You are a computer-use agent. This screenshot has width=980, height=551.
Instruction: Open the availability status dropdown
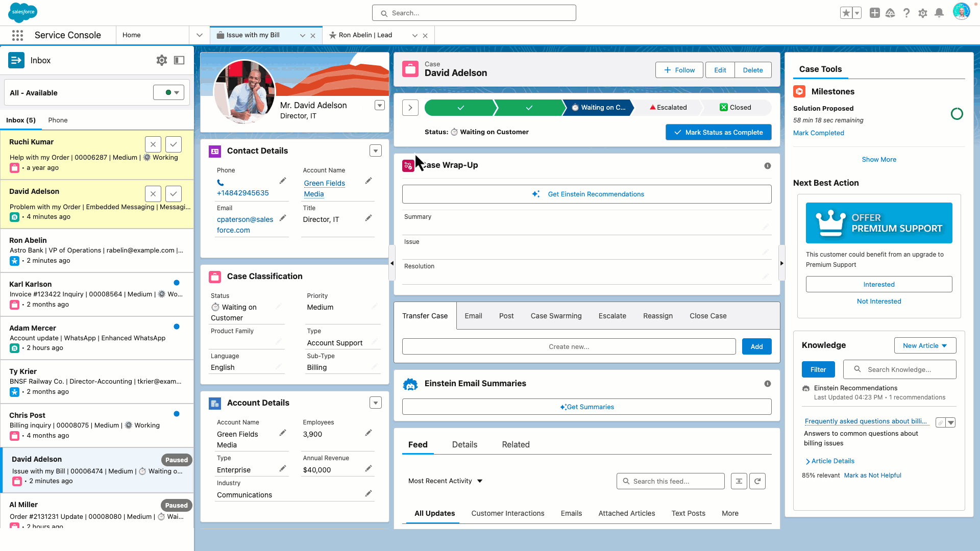click(169, 93)
